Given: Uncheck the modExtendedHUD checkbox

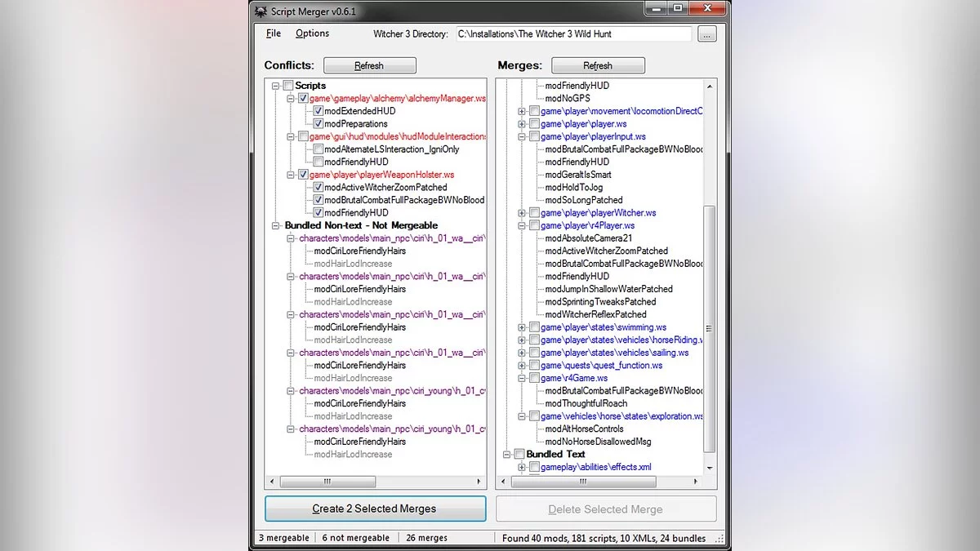Looking at the screenshot, I should pos(318,111).
